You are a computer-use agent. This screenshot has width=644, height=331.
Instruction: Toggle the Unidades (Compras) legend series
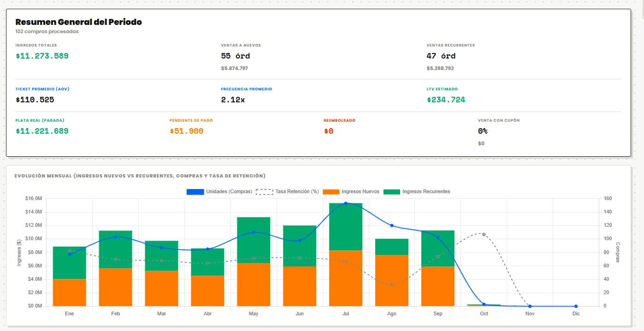click(219, 191)
